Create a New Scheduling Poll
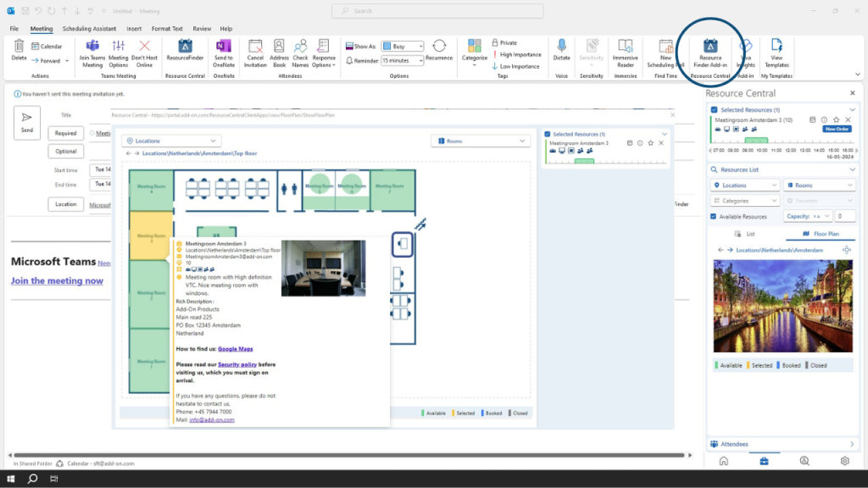868x488 pixels. point(665,51)
